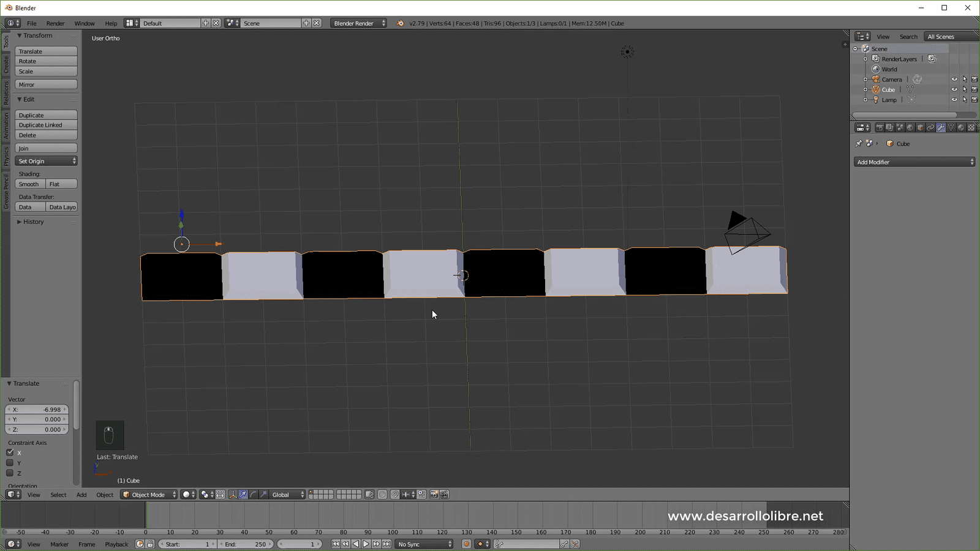Open the Render menu

click(x=55, y=23)
